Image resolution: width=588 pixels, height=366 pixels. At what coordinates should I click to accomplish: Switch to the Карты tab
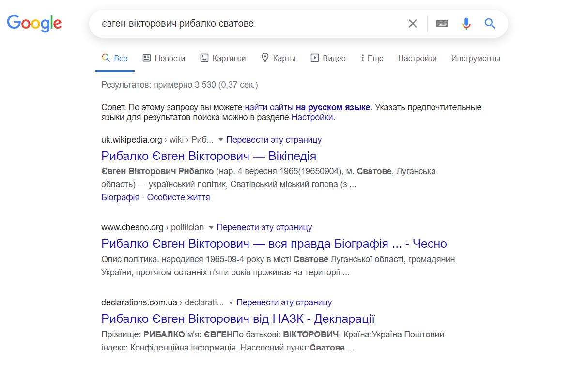(278, 58)
